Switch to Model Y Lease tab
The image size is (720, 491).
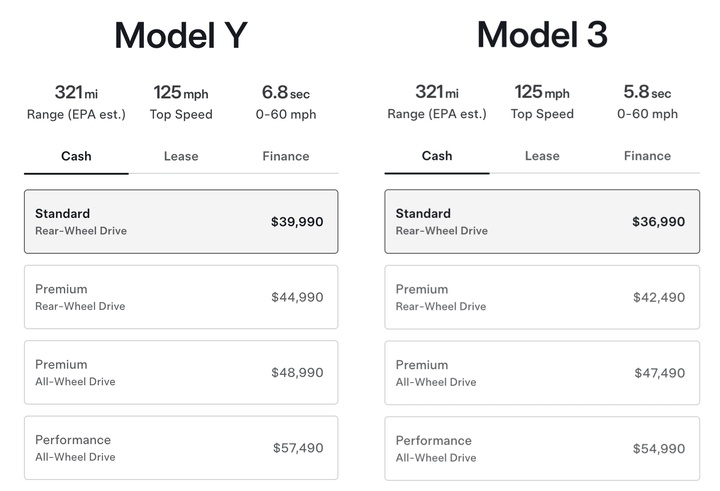point(181,156)
